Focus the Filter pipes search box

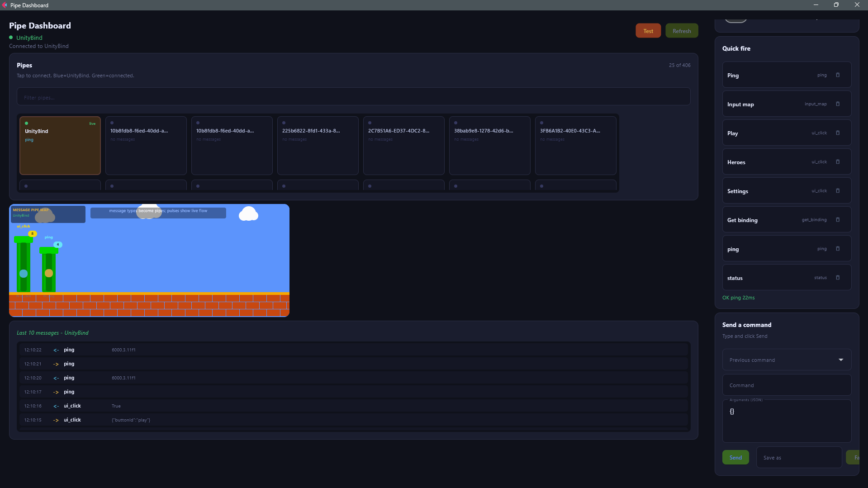[x=353, y=97]
